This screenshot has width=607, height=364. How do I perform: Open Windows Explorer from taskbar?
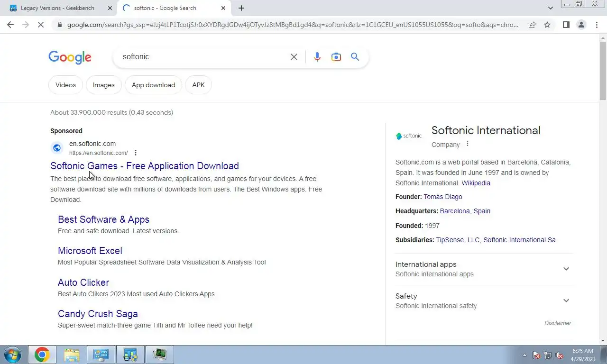(72, 355)
